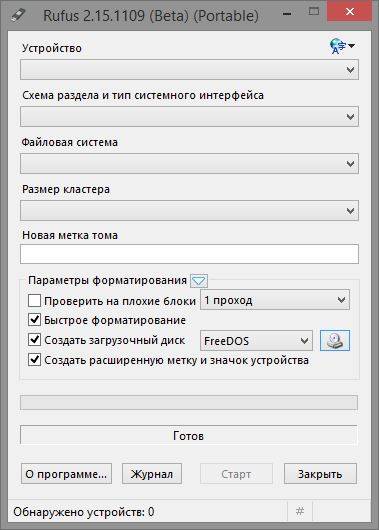The image size is (379, 530).
Task: Toggle Создать загрузочный диск checkbox
Action: point(34,340)
